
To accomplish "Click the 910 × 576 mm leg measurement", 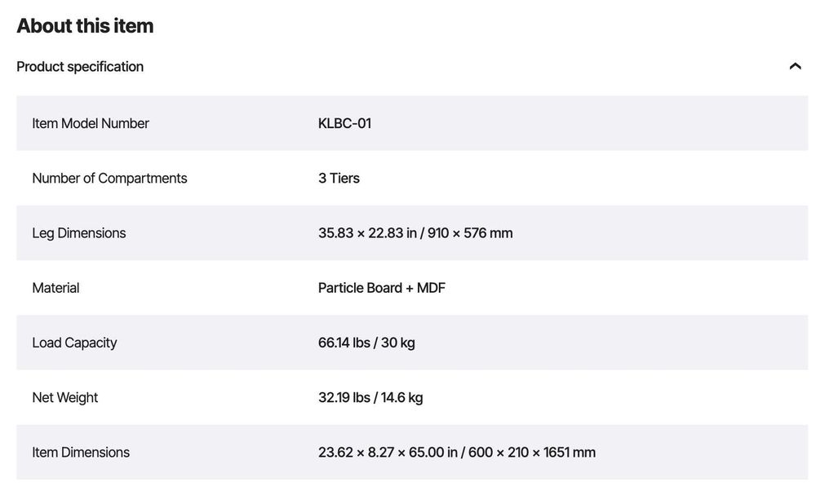I will 470,233.
